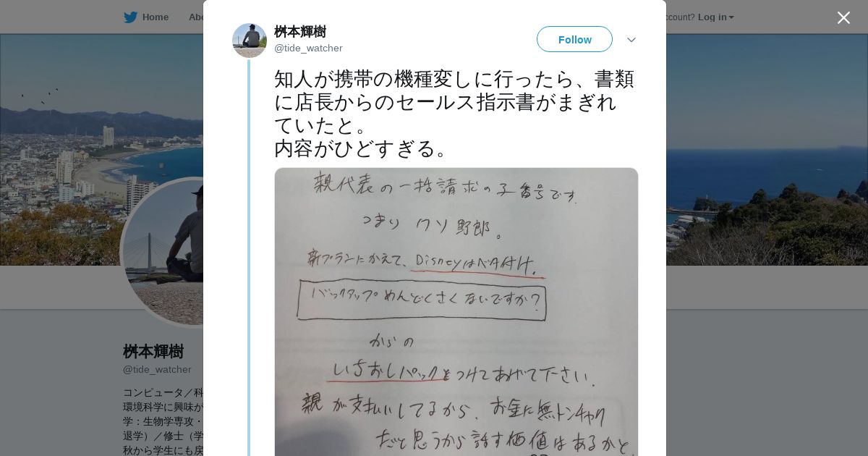Viewport: 868px width, 456px height.
Task: Click the profile name 桝本輝樹 on page
Action: pos(153,352)
